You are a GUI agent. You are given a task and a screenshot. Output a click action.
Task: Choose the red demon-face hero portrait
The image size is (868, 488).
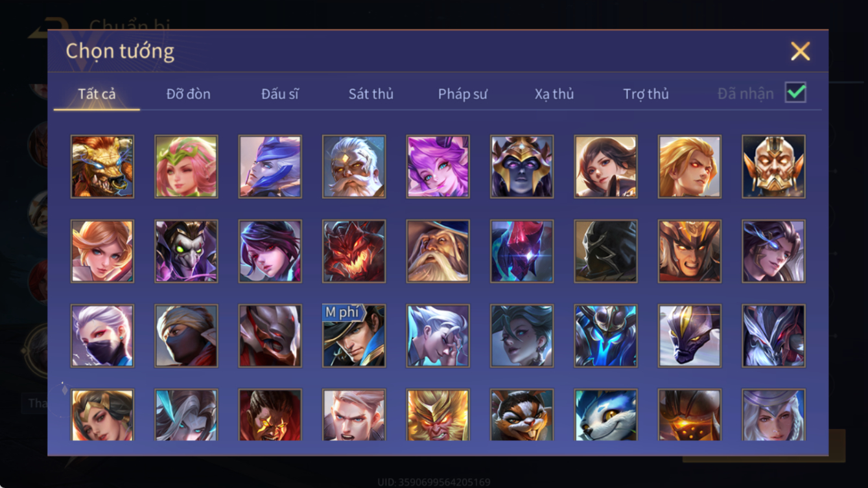[354, 251]
